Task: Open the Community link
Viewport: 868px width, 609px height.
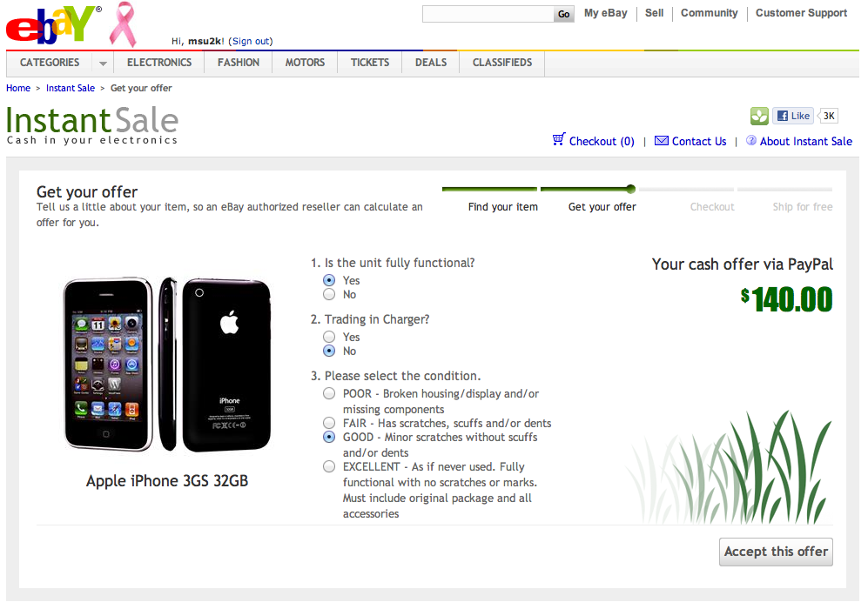Action: click(x=710, y=13)
